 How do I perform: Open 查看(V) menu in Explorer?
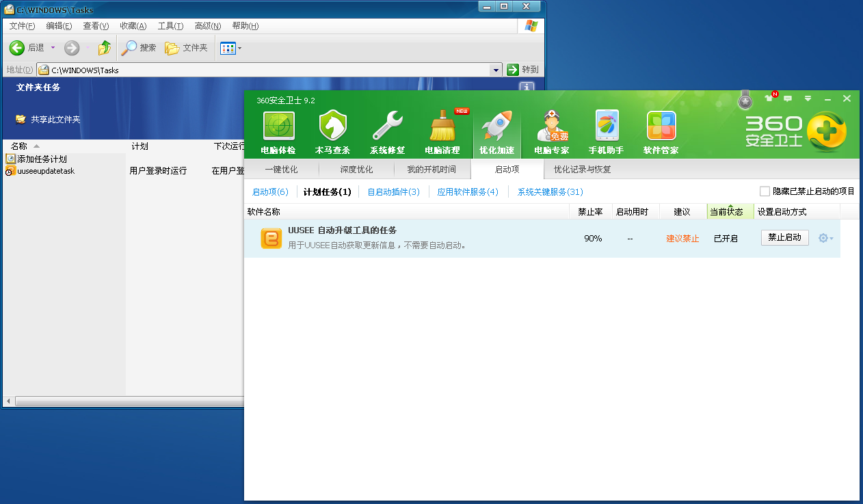[x=96, y=26]
